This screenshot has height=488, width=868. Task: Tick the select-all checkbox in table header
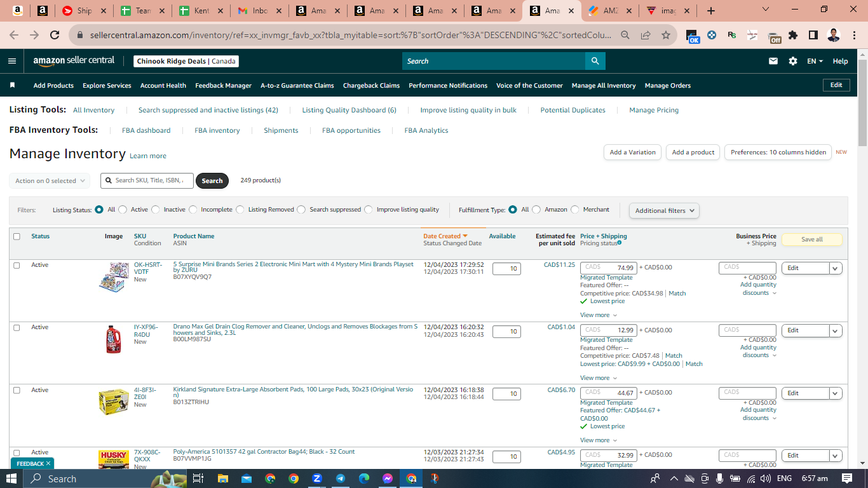(x=17, y=236)
